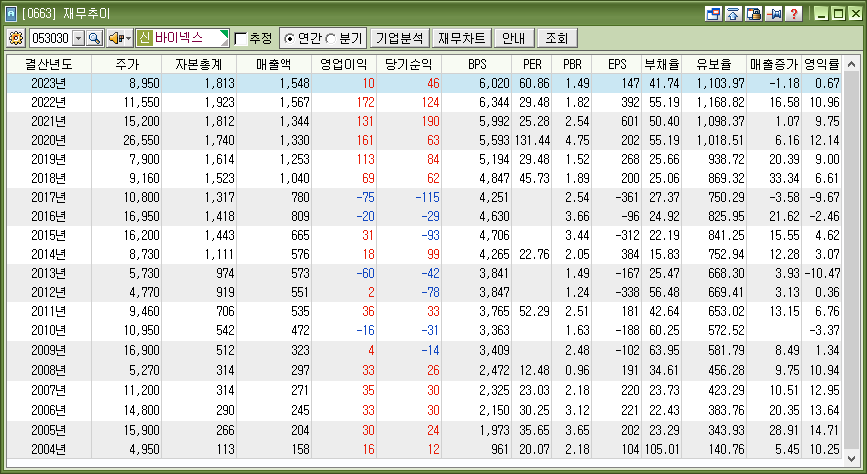Select the 2010년 row label
867x474 pixels.
point(49,331)
